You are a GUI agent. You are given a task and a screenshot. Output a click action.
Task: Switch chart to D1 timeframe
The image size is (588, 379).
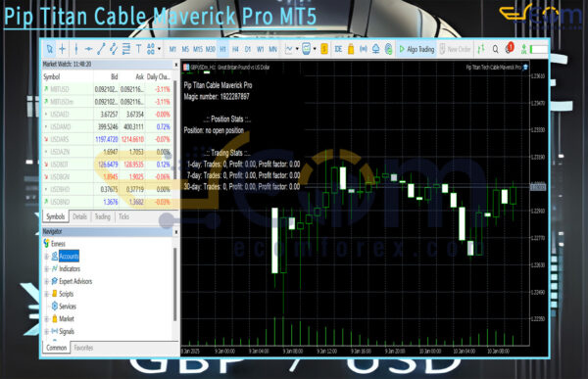point(248,49)
